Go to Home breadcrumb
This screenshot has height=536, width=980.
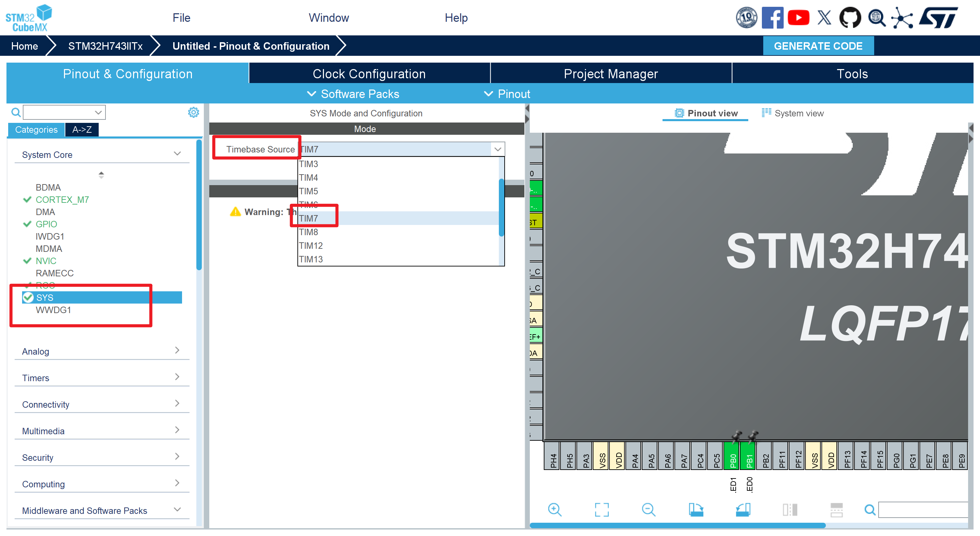[25, 46]
